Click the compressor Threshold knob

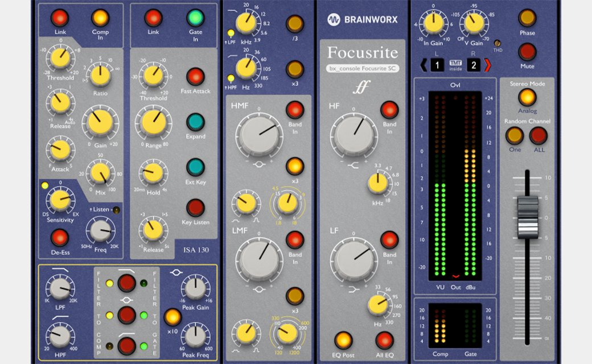pos(60,59)
